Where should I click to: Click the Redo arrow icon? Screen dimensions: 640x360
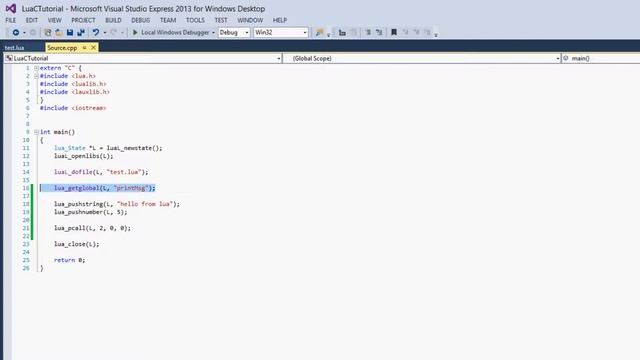point(113,32)
